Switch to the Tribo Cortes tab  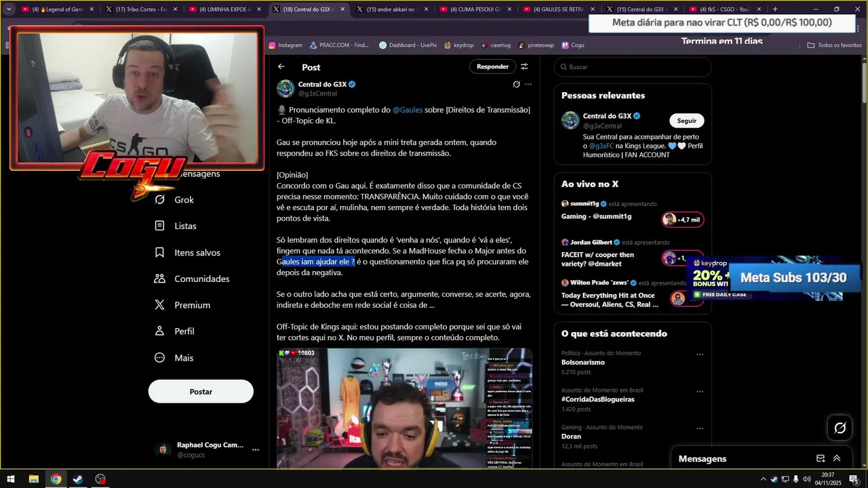coord(141,9)
